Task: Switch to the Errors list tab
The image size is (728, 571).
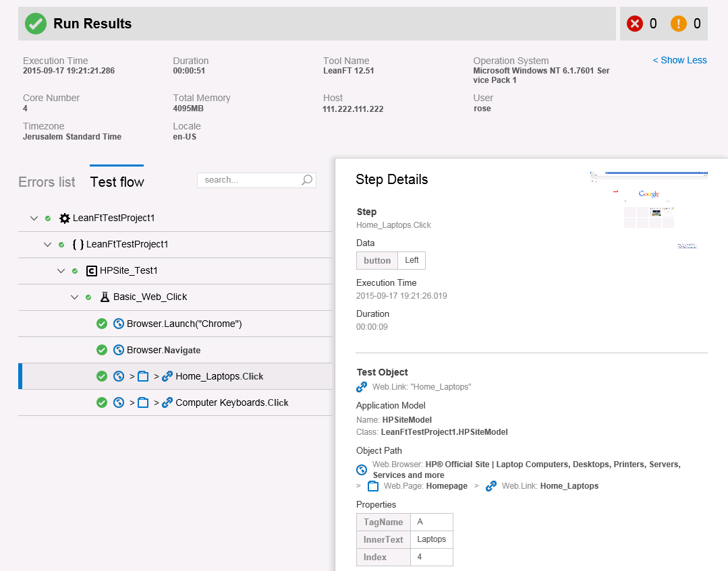Action: point(47,182)
